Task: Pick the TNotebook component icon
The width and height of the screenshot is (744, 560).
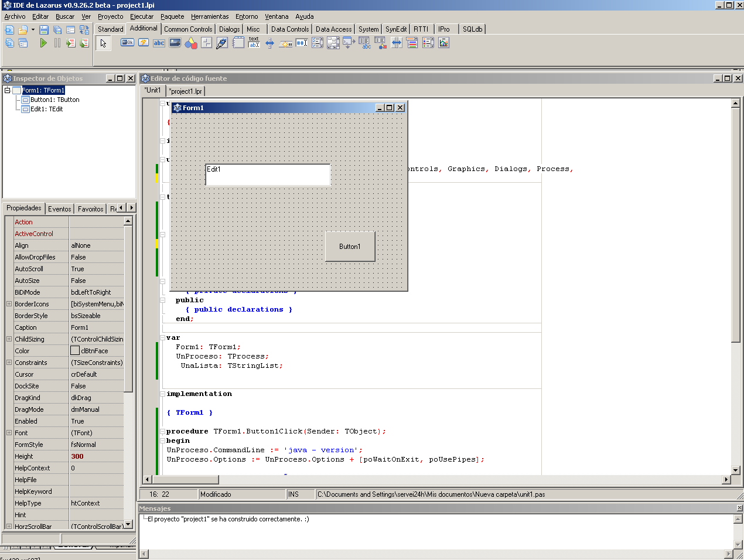Action: pyautogui.click(x=238, y=42)
